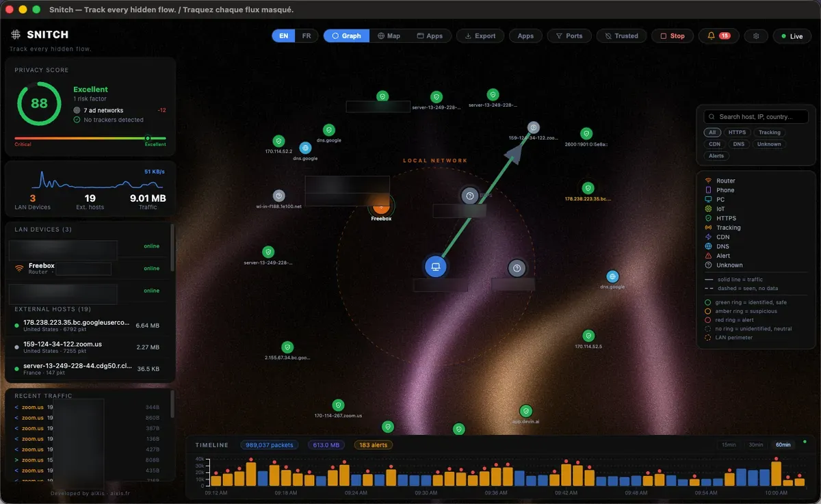Toggle the Live status indicator
Screen dimensions: 821x504
[792, 36]
